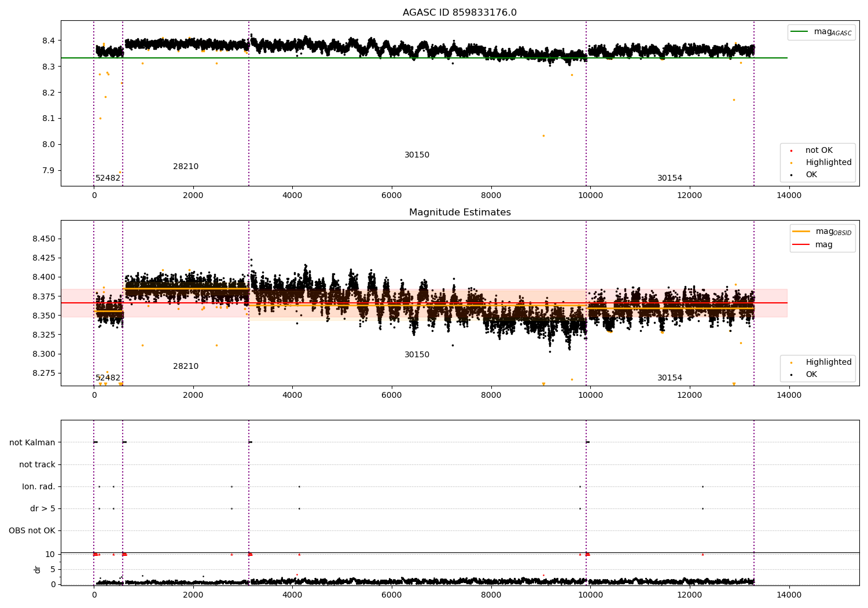Click the "OBS not OK" axis label
The width and height of the screenshot is (868, 608).
click(x=32, y=530)
